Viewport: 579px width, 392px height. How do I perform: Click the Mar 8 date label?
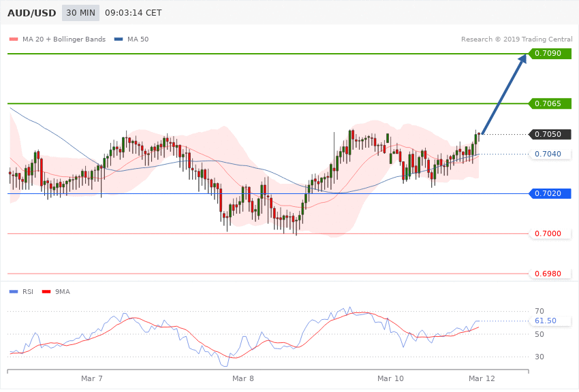[243, 378]
